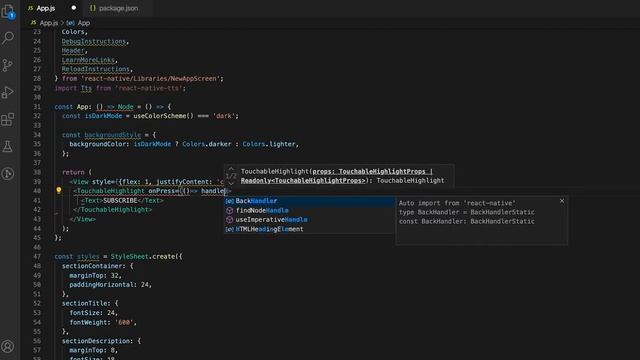Open the Testing flask view
Screen dimensions: 640x360
click(8, 147)
